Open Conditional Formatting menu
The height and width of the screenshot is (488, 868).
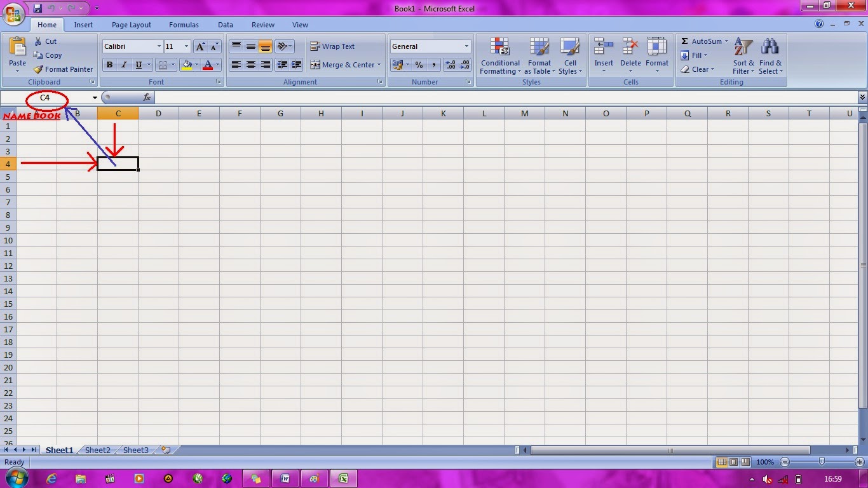[x=500, y=56]
